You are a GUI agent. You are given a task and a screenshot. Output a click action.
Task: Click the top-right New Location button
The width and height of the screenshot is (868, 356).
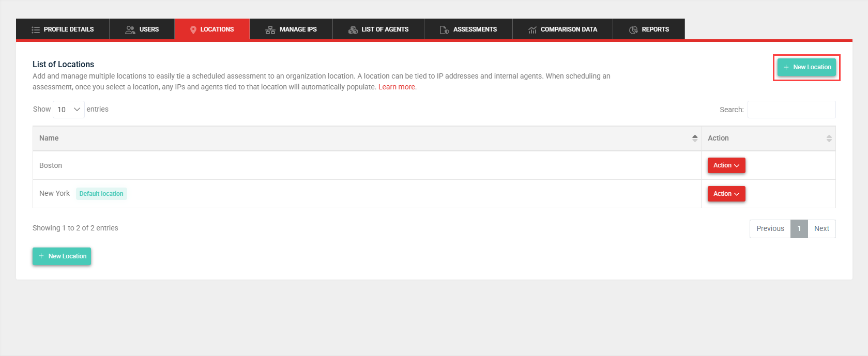[x=806, y=67]
